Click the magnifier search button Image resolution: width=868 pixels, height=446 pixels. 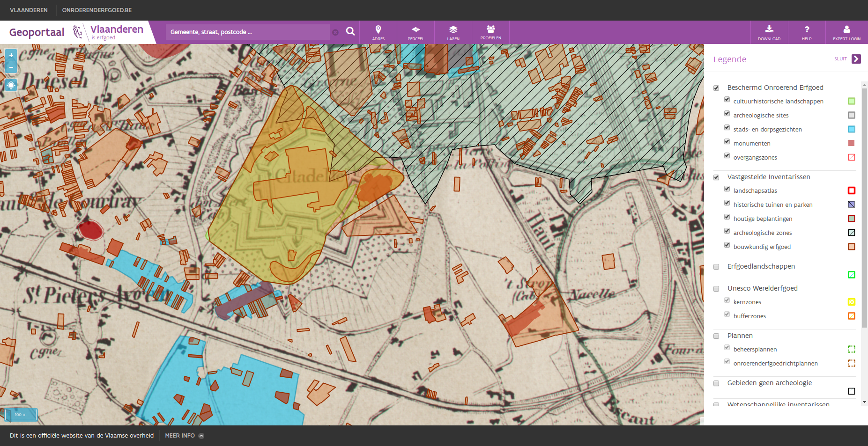350,31
